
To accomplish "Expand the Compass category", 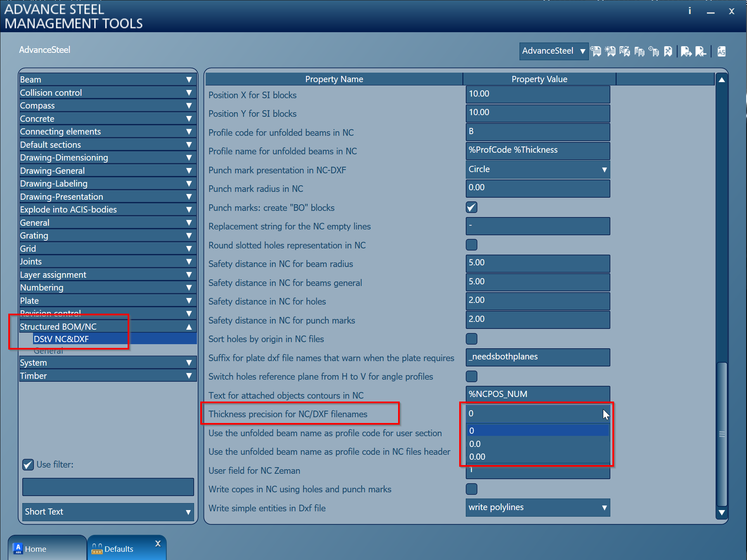I will tap(107, 105).
